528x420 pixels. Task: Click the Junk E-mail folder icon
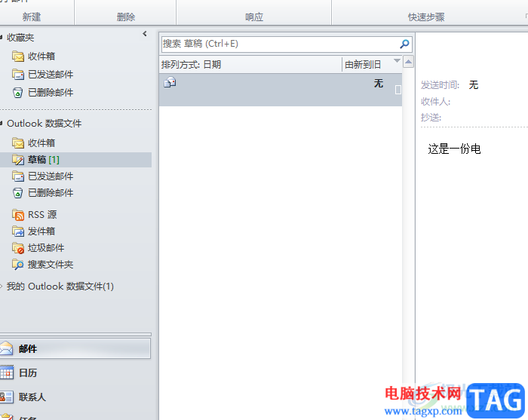coord(18,248)
